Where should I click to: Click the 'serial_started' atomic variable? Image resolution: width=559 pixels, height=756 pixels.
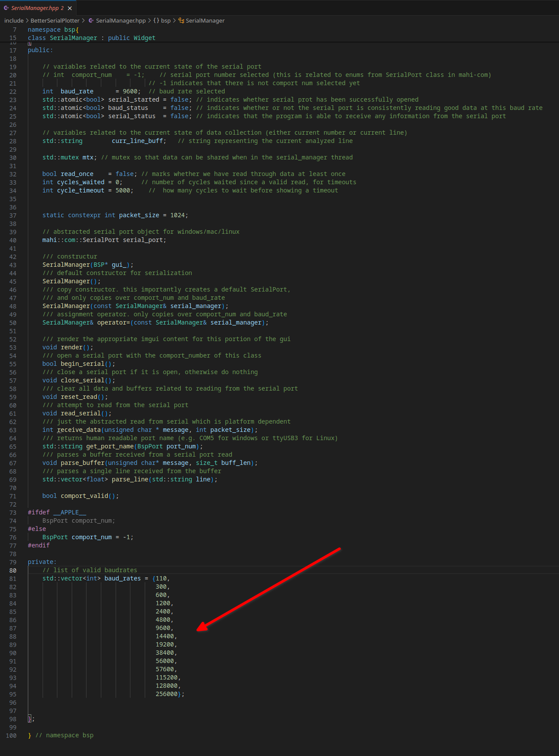click(x=133, y=100)
